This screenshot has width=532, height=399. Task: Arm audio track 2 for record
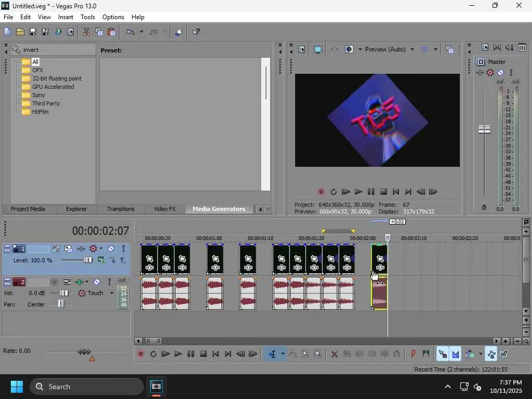click(x=54, y=282)
